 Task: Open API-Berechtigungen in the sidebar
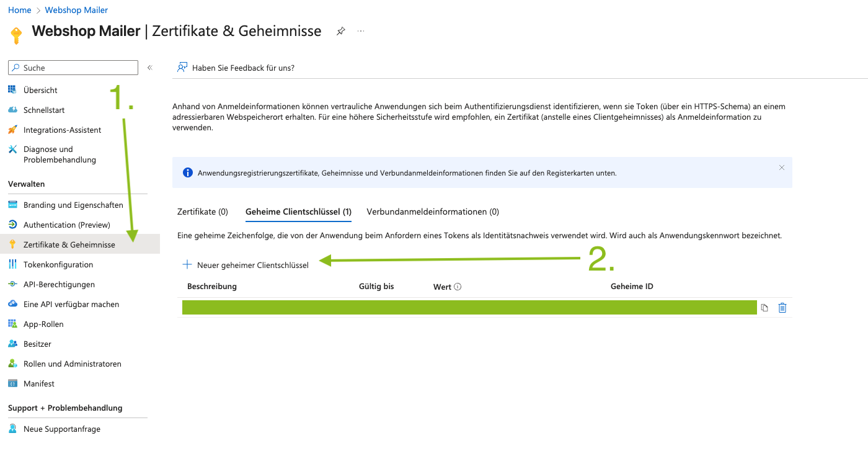pyautogui.click(x=59, y=284)
